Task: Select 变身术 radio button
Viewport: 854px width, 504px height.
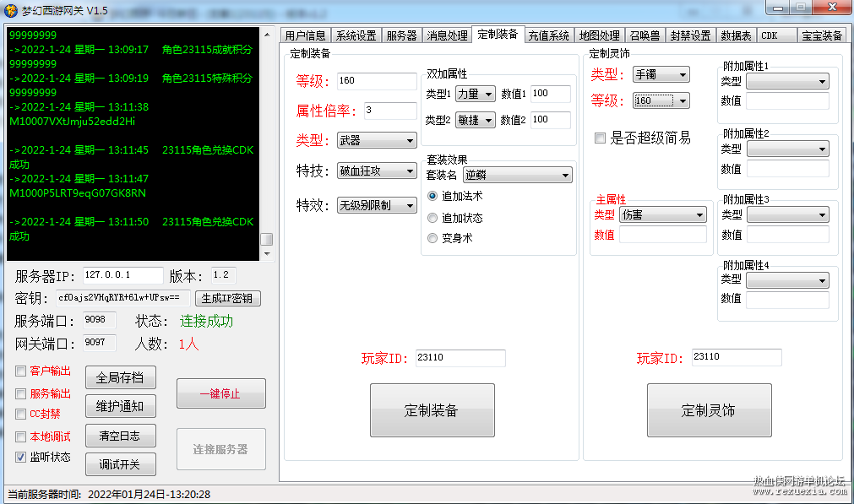Action: pos(432,238)
